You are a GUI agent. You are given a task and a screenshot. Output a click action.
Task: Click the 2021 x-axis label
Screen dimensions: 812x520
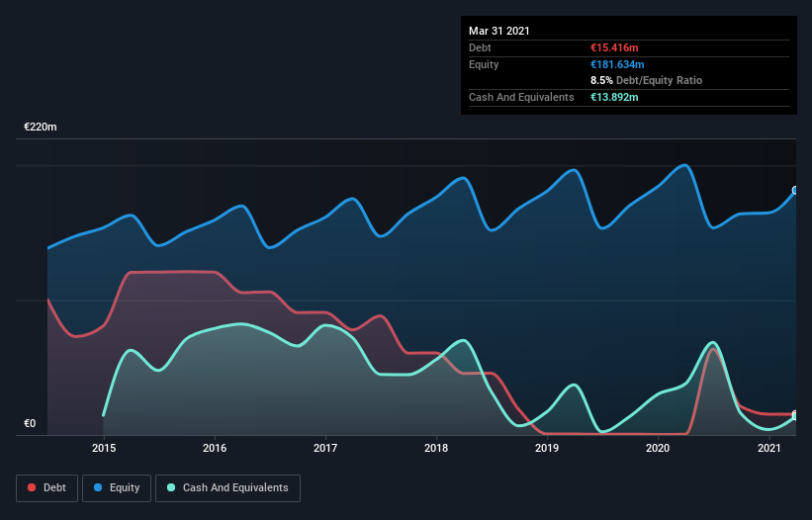(769, 448)
